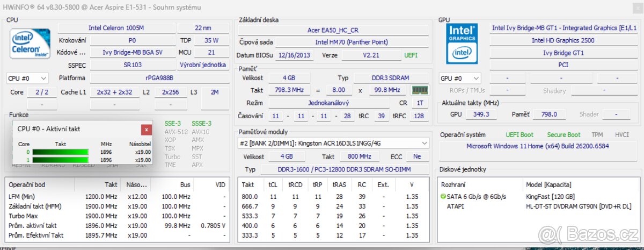This screenshot has height=250, width=644.
Task: Click the Výrobní jednotka button
Action: (203, 65)
